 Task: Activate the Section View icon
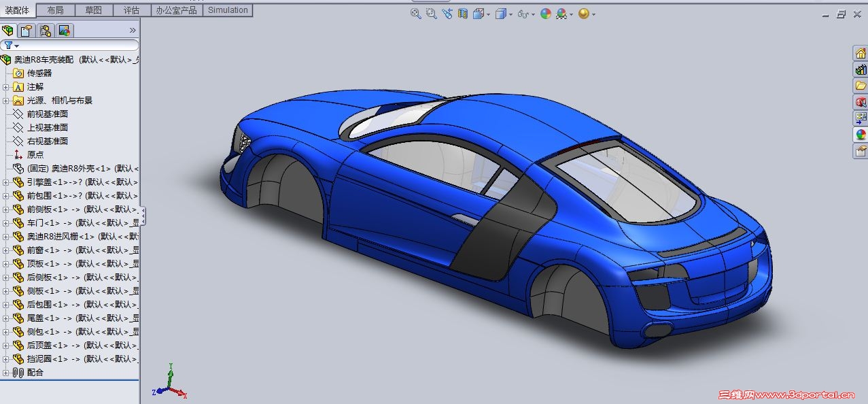(463, 14)
